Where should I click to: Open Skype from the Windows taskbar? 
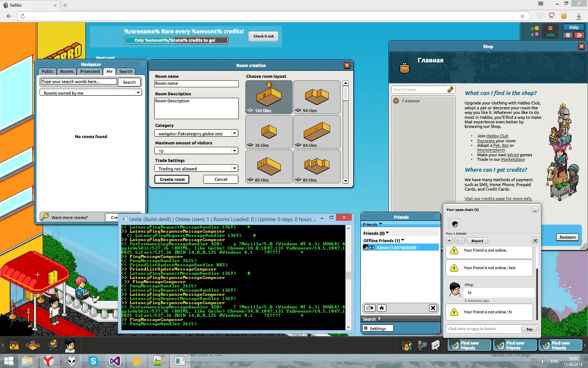pyautogui.click(x=93, y=361)
